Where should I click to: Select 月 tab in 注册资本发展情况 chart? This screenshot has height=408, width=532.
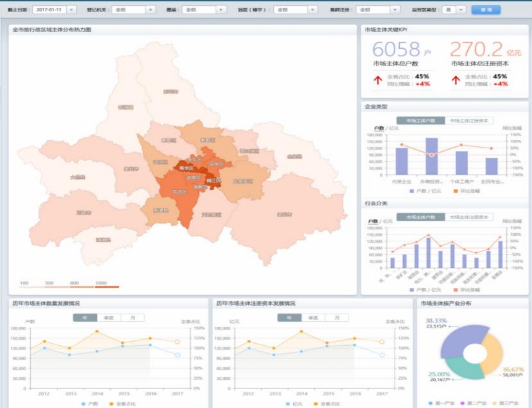337,317
